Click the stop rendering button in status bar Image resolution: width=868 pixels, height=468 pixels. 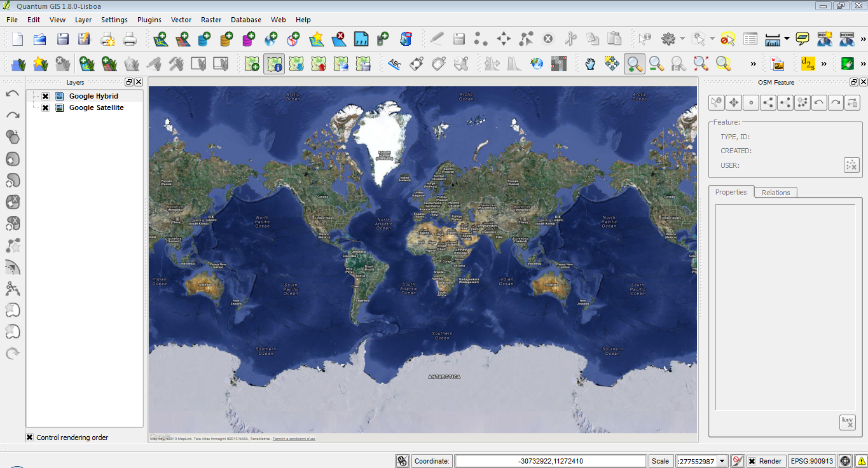[737, 461]
